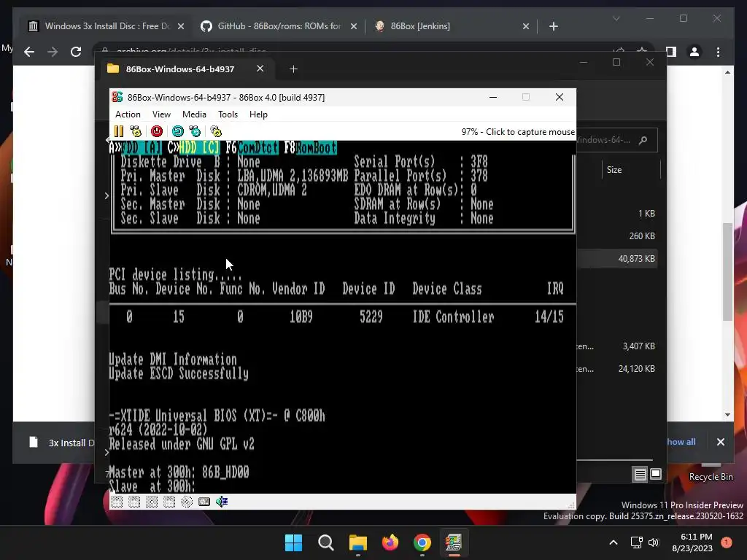Click the gray hard disk icon in 86Box status bar
747x560 pixels.
coord(204,501)
